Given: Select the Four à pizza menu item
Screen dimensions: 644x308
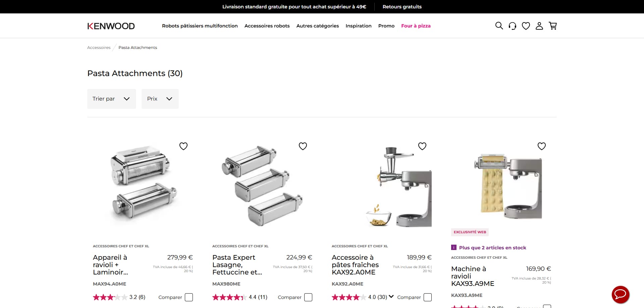Looking at the screenshot, I should coord(416,26).
